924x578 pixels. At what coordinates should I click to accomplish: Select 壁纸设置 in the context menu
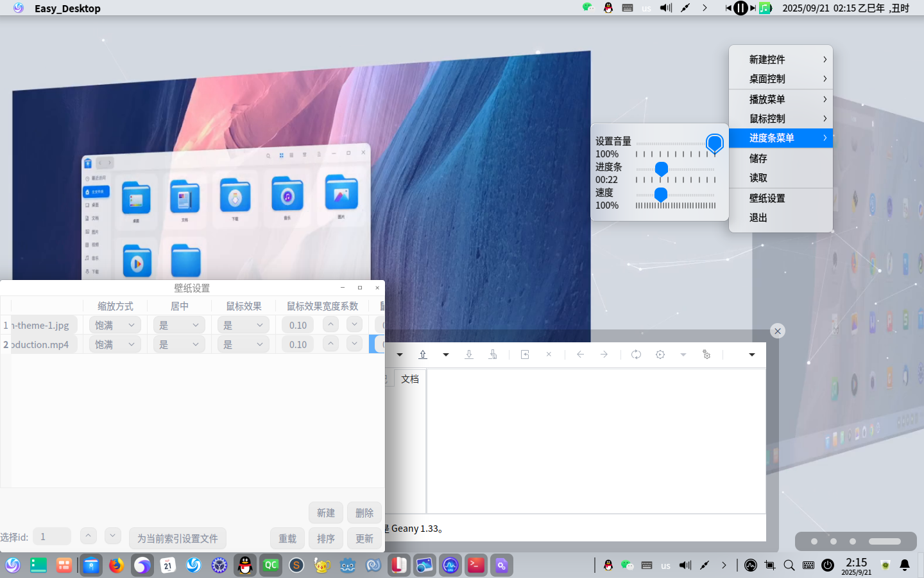click(781, 198)
